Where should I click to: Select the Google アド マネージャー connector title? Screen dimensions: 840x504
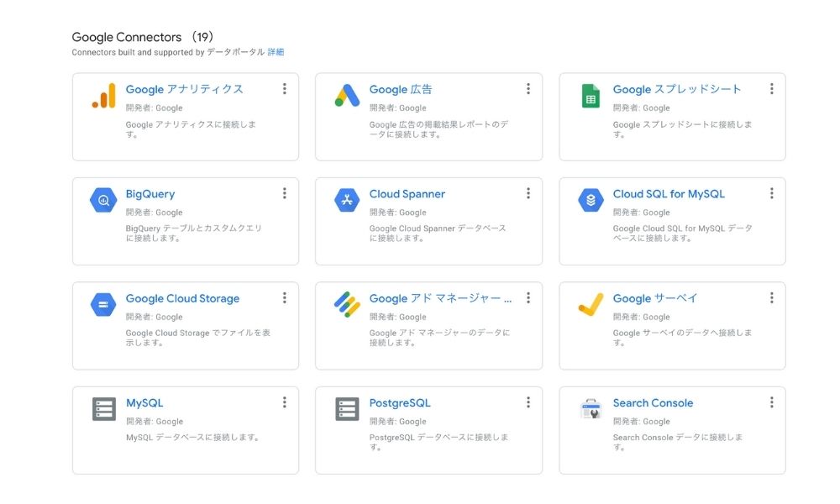click(440, 298)
